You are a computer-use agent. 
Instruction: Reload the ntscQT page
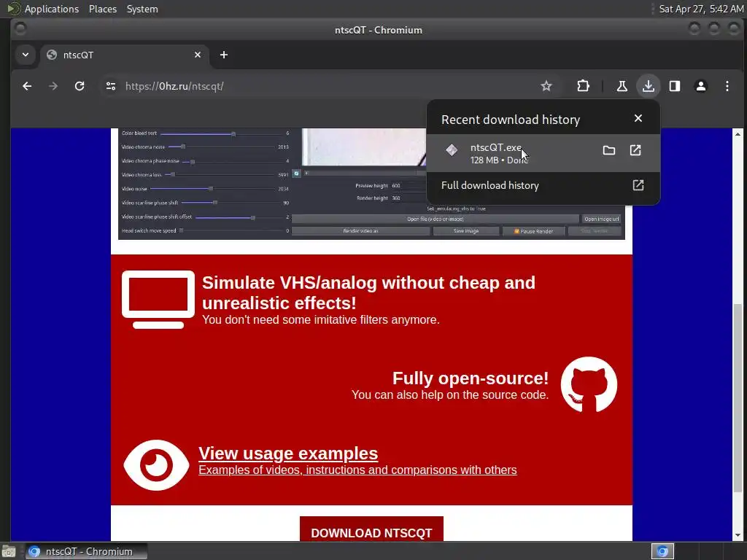point(80,86)
